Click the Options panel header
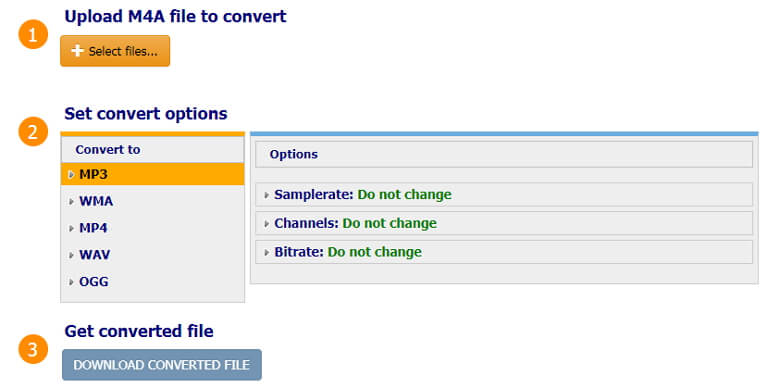 (x=504, y=154)
